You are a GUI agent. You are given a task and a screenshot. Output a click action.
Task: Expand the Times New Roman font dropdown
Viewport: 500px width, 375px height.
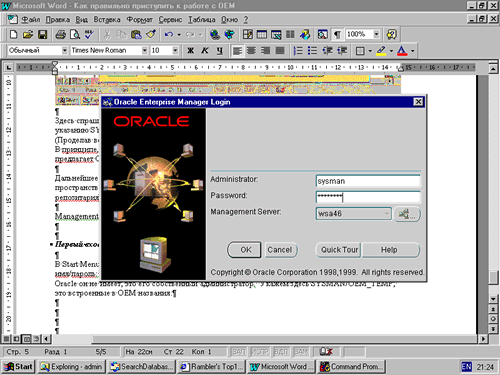coord(145,50)
